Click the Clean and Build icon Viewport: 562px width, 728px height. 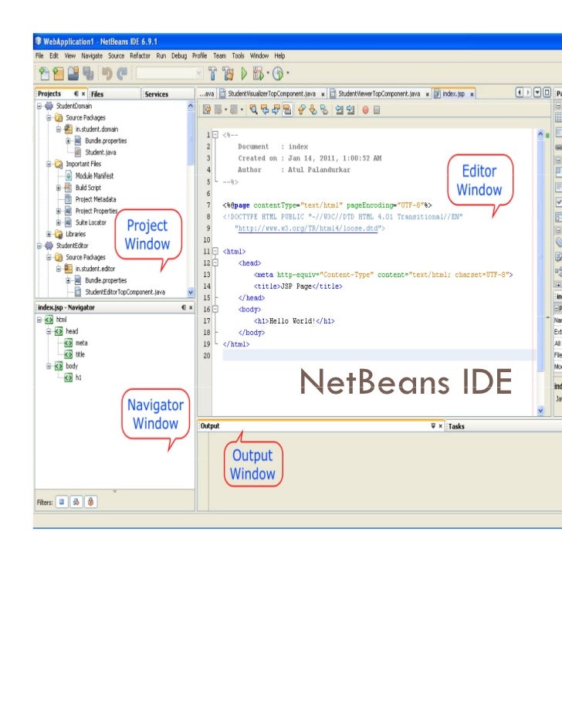point(228,73)
